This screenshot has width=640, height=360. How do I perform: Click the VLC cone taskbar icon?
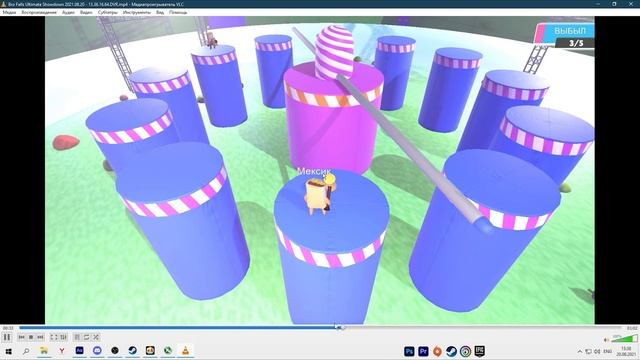point(185,351)
